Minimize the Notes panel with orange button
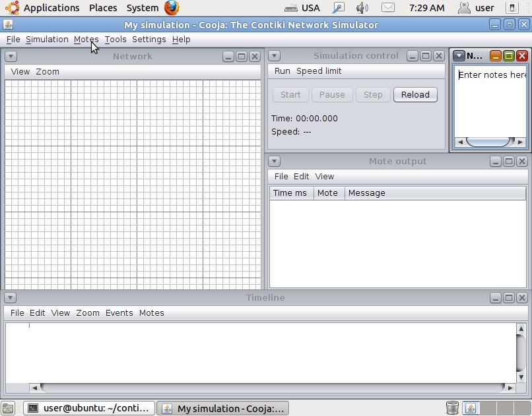Image resolution: width=532 pixels, height=416 pixels. pos(496,55)
